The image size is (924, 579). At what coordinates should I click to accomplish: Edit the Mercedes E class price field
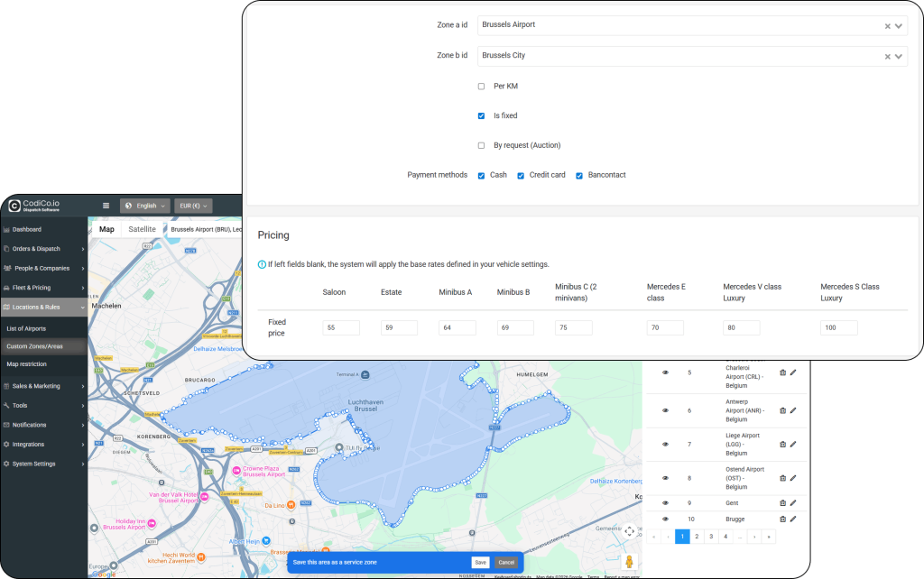coord(665,327)
